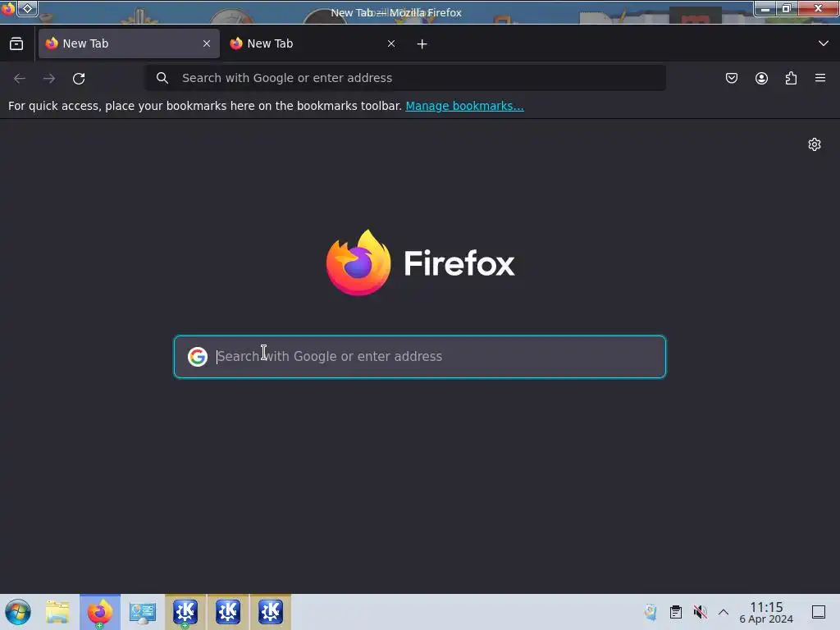Open the Save to Pocket button
The height and width of the screenshot is (630, 840).
point(732,78)
